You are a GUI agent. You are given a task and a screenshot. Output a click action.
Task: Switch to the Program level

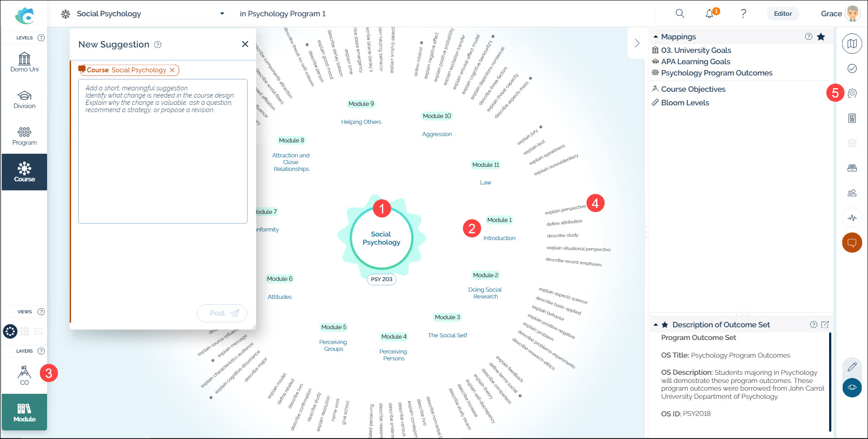pyautogui.click(x=24, y=136)
